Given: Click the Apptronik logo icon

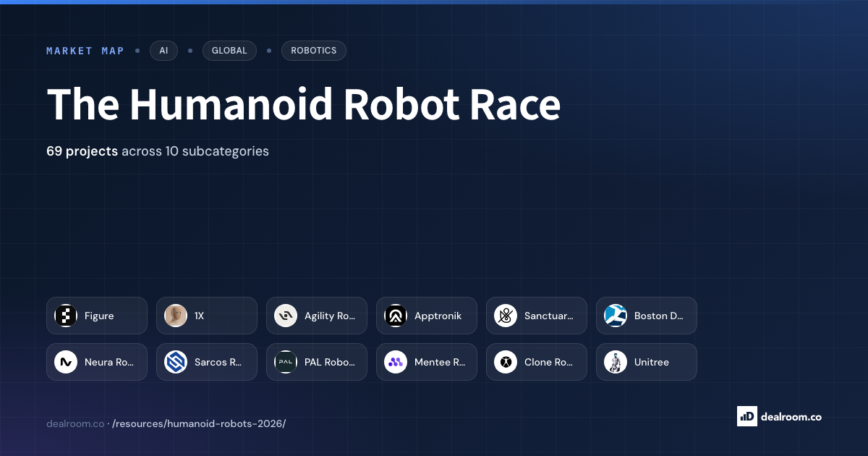Looking at the screenshot, I should [x=396, y=316].
